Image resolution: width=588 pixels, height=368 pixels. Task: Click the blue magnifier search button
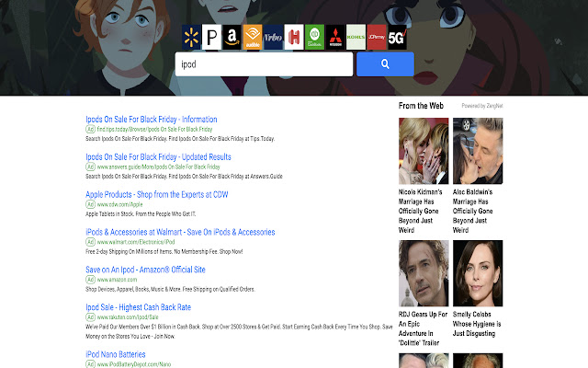pyautogui.click(x=385, y=64)
